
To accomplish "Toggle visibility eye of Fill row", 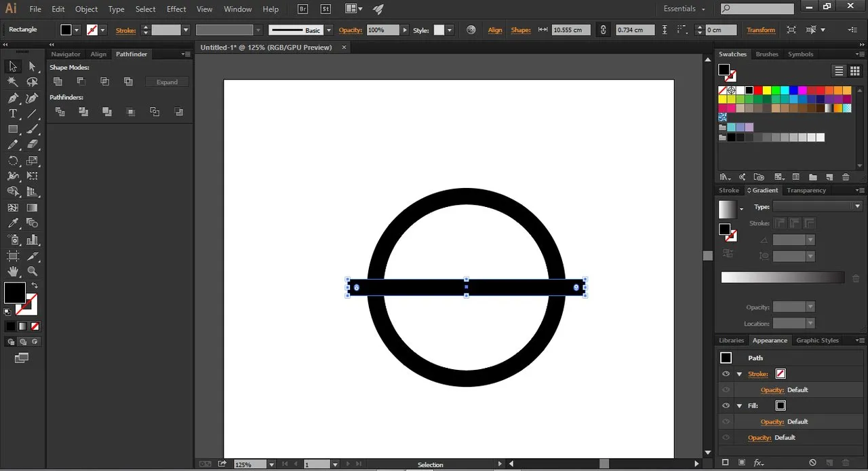I will [x=726, y=406].
